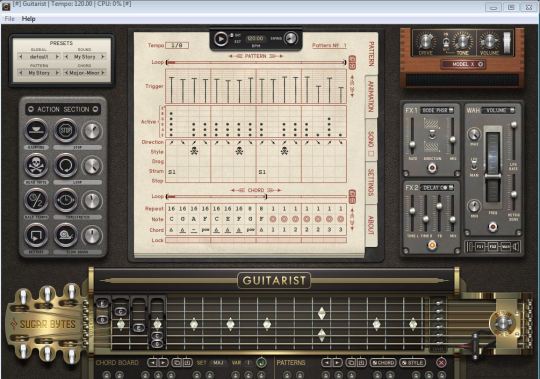Click the Chord Board previous arrow
The height and width of the screenshot is (379, 540).
152,362
